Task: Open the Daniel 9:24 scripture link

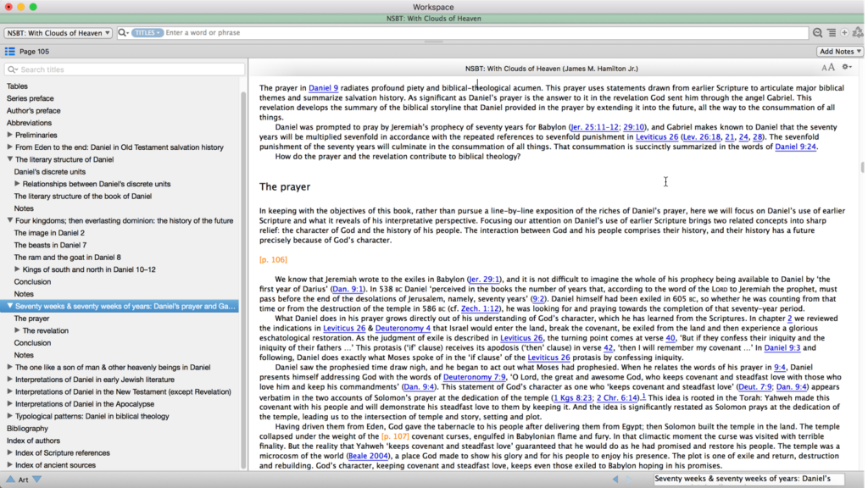Action: tap(796, 147)
